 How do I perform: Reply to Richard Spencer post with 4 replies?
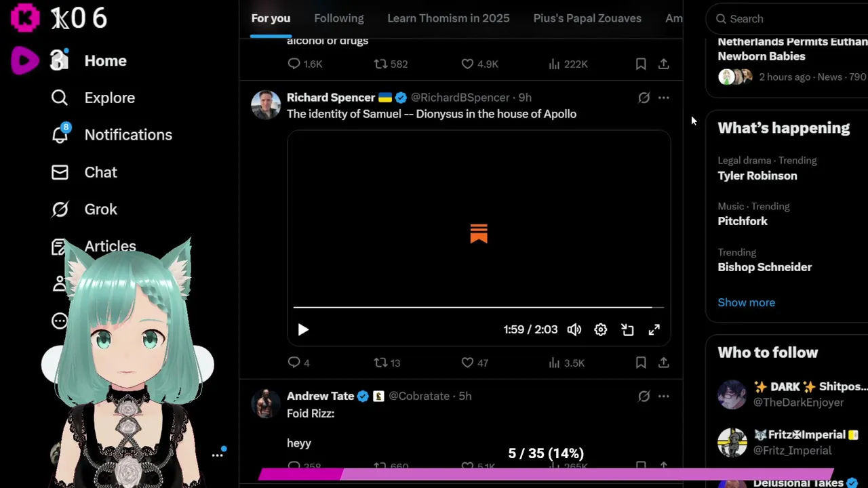[298, 363]
